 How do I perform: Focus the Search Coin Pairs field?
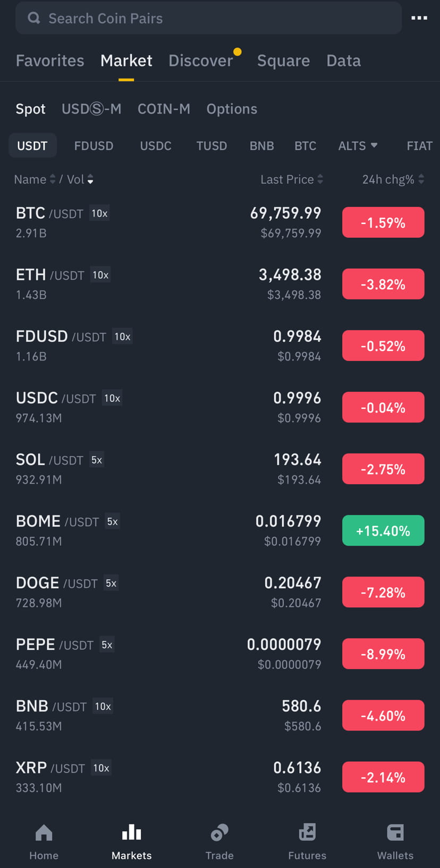pyautogui.click(x=208, y=18)
